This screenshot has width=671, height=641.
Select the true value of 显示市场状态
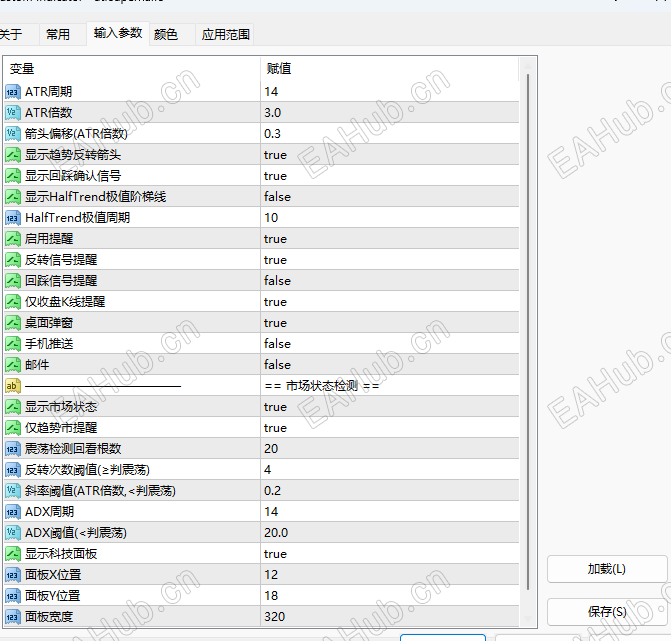389,407
